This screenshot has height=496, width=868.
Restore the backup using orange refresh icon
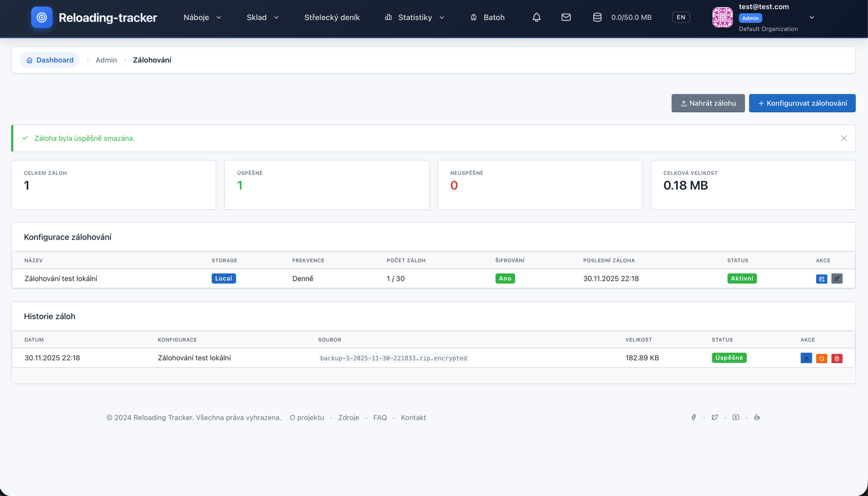tap(821, 358)
